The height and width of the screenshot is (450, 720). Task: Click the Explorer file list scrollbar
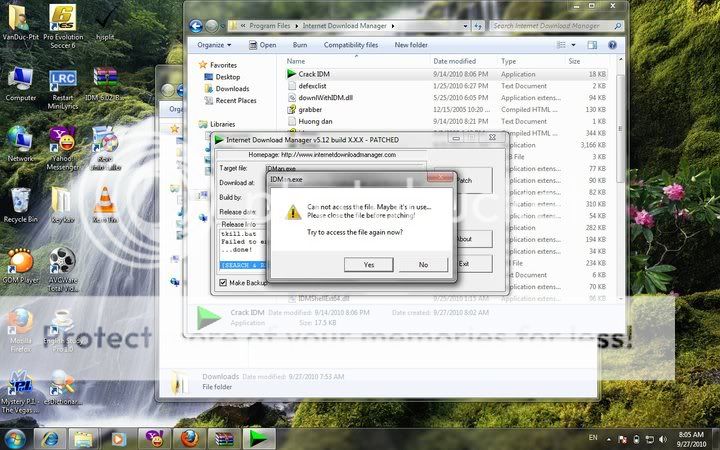(620, 129)
